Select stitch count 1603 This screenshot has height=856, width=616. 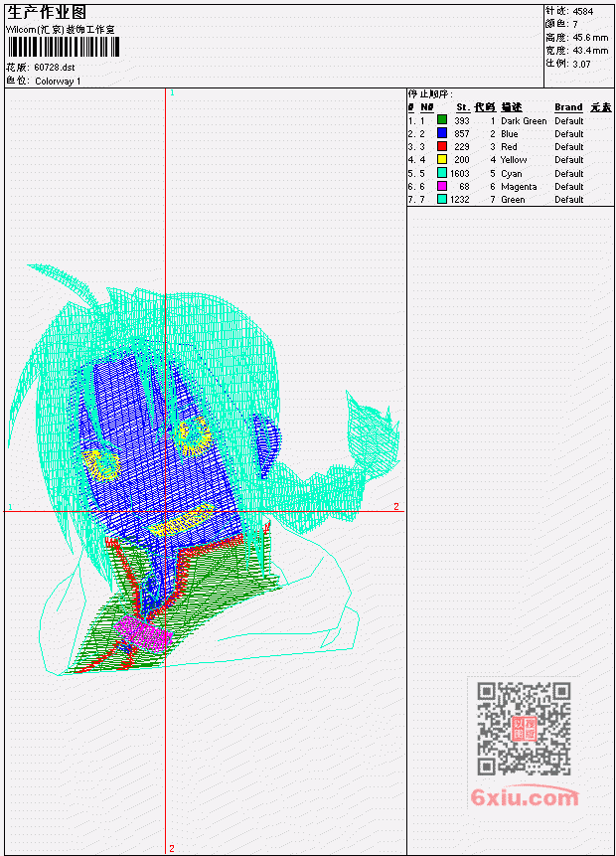coord(459,174)
